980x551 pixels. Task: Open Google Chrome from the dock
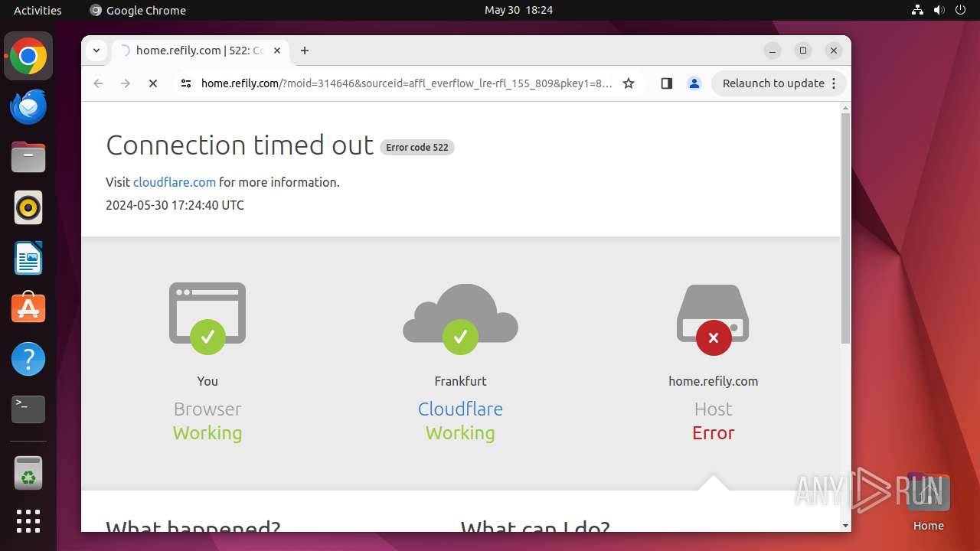coord(28,56)
